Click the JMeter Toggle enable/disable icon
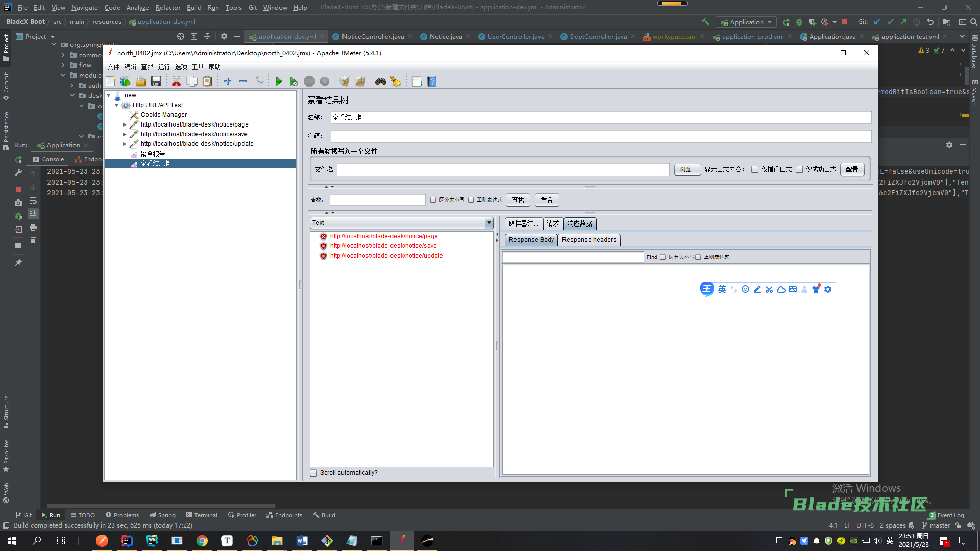This screenshot has height=551, width=980. point(259,81)
